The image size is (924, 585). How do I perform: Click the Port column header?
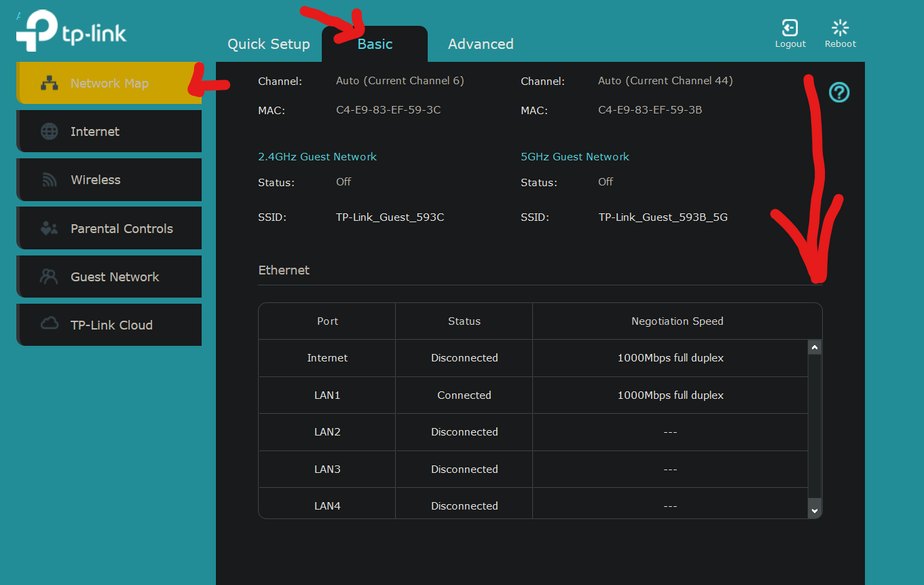(x=327, y=321)
